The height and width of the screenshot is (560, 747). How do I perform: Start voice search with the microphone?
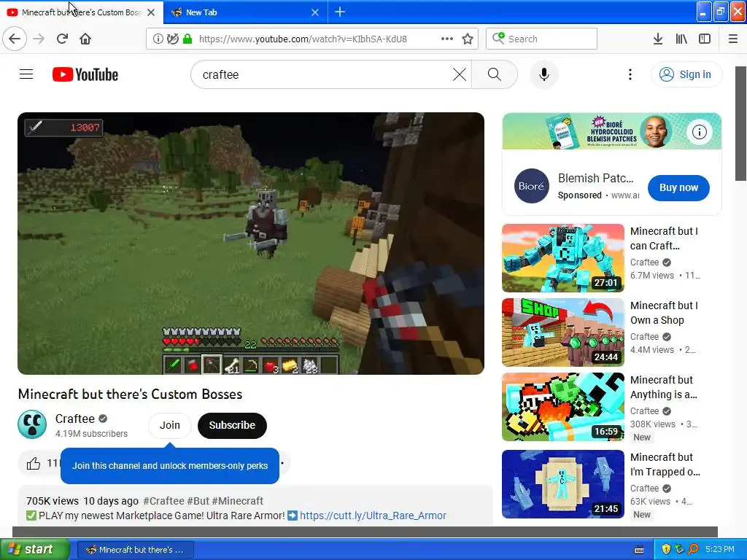tap(544, 74)
